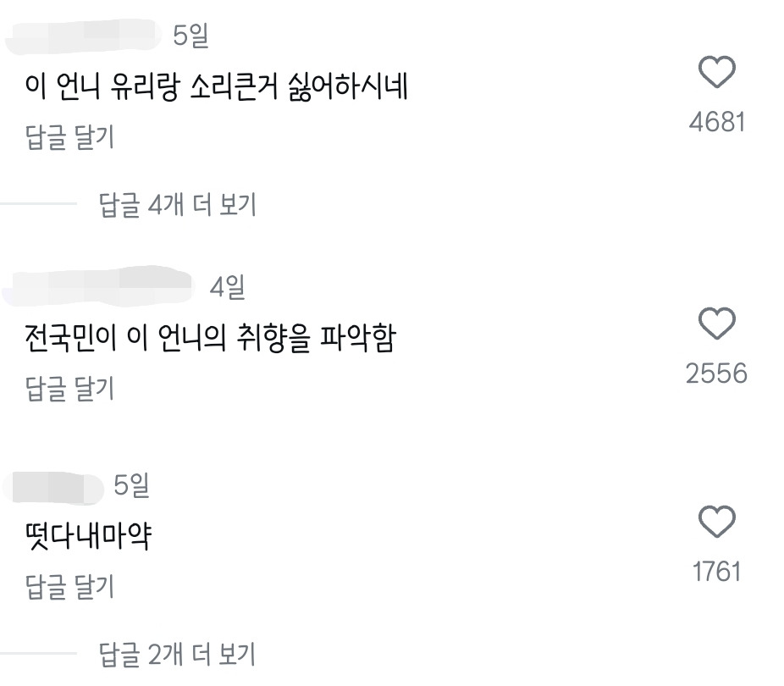Click the 1761 like count
The height and width of the screenshot is (686, 784).
click(x=717, y=572)
